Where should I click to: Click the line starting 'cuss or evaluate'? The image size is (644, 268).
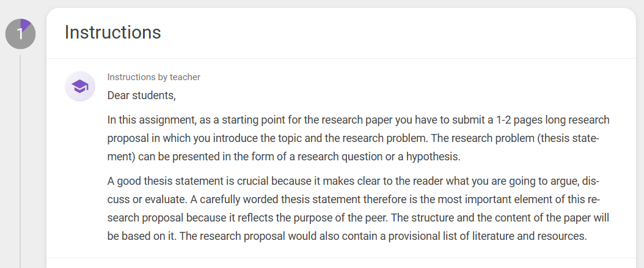[354, 199]
